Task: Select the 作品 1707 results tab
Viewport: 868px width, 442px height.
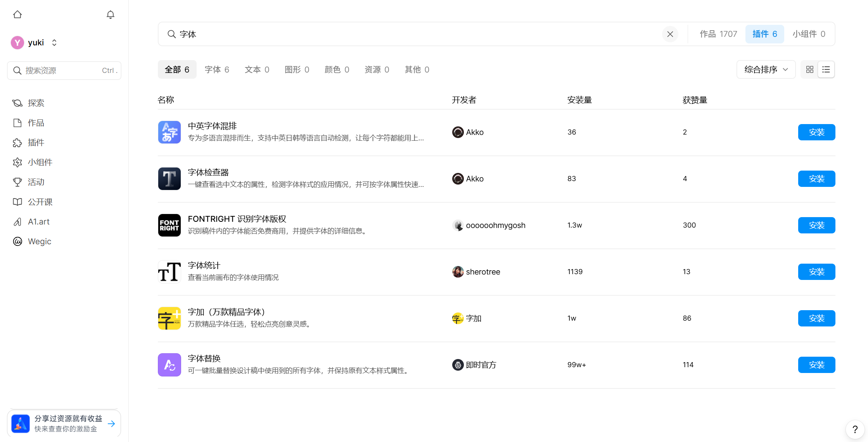Action: [718, 34]
